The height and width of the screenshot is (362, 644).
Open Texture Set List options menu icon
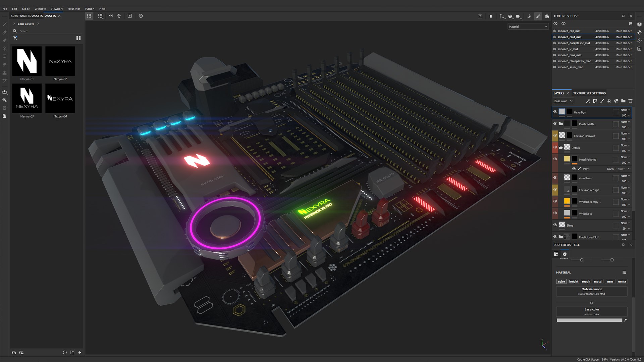[630, 23]
